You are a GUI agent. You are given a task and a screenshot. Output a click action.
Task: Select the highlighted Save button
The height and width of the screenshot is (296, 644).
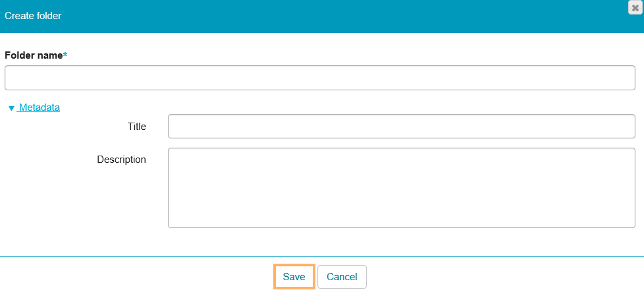[294, 277]
